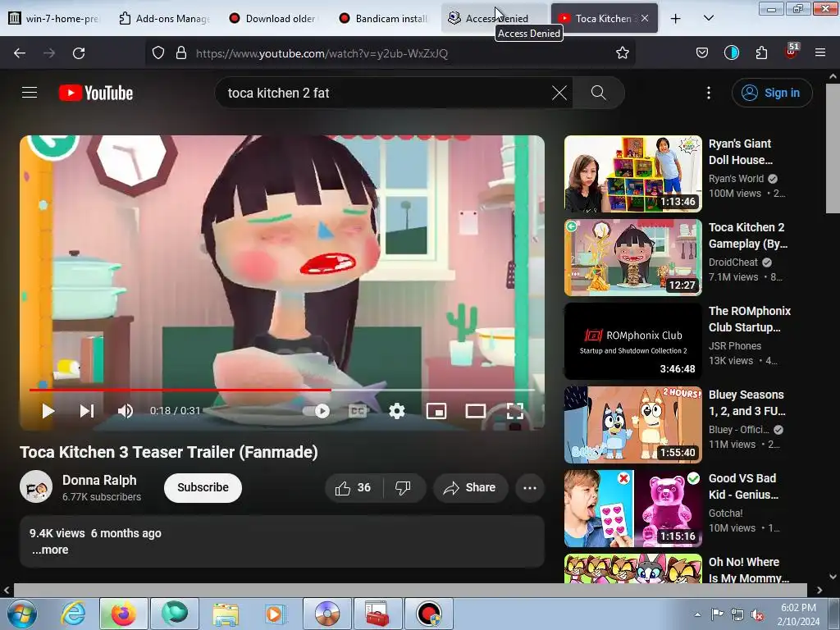Open a new tab with plus
The height and width of the screenshot is (630, 840).
676,18
